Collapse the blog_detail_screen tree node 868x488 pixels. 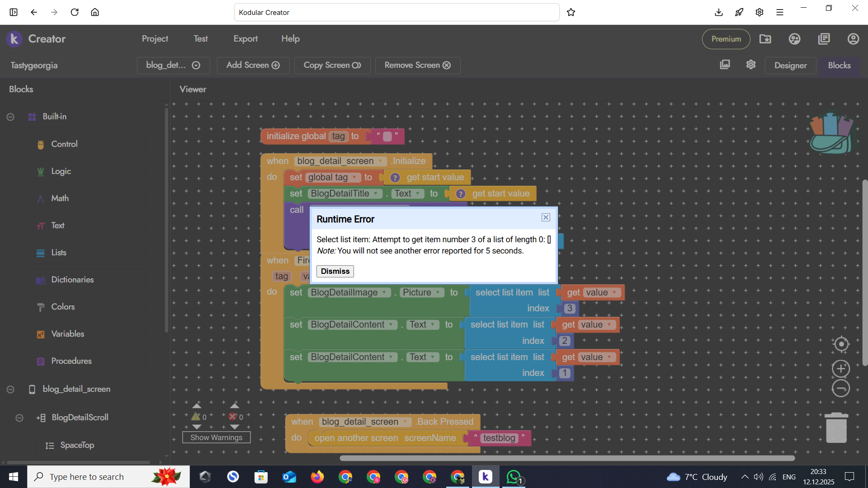(10, 389)
